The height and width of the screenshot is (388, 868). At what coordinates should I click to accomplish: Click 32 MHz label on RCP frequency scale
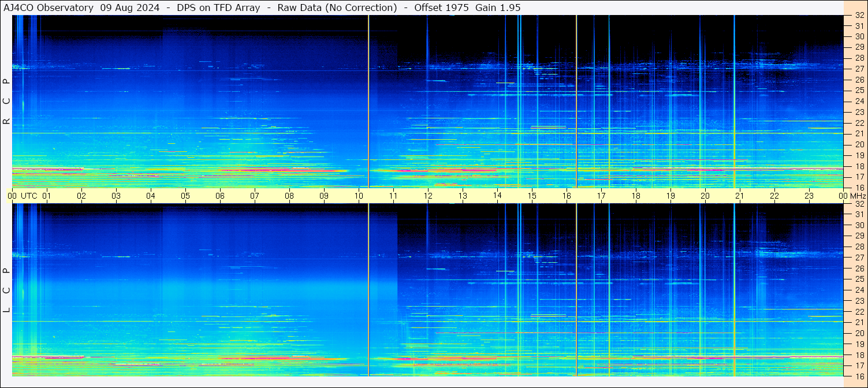pos(859,15)
